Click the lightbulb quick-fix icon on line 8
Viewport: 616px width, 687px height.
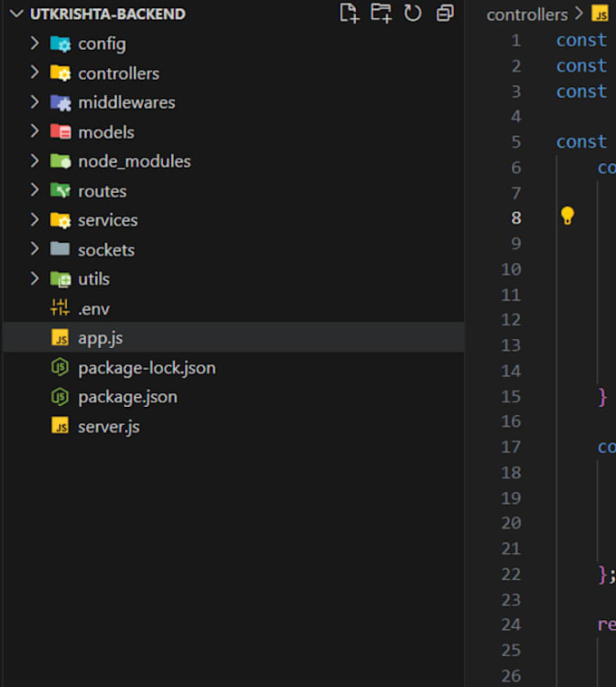(x=567, y=216)
